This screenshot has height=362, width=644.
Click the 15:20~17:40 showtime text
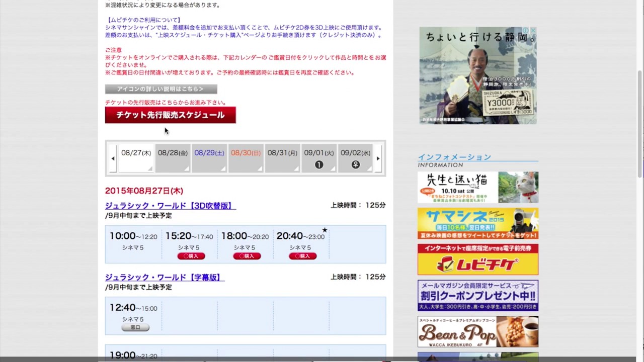coord(189,236)
